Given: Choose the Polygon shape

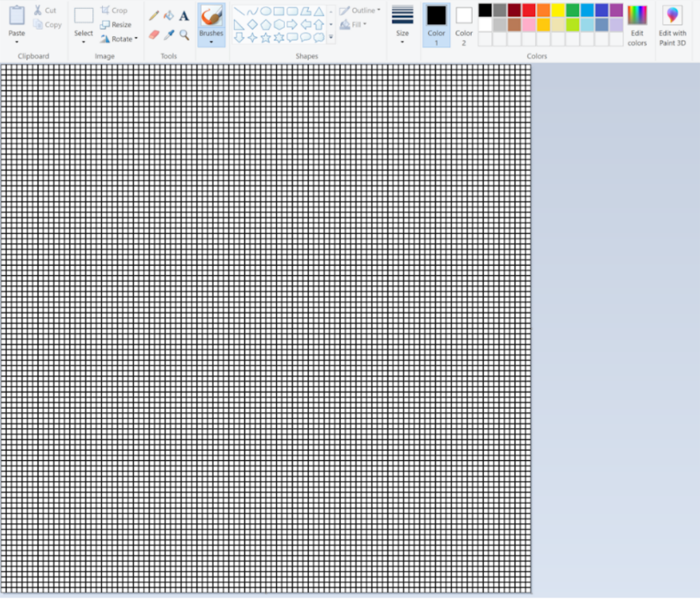Looking at the screenshot, I should [305, 12].
